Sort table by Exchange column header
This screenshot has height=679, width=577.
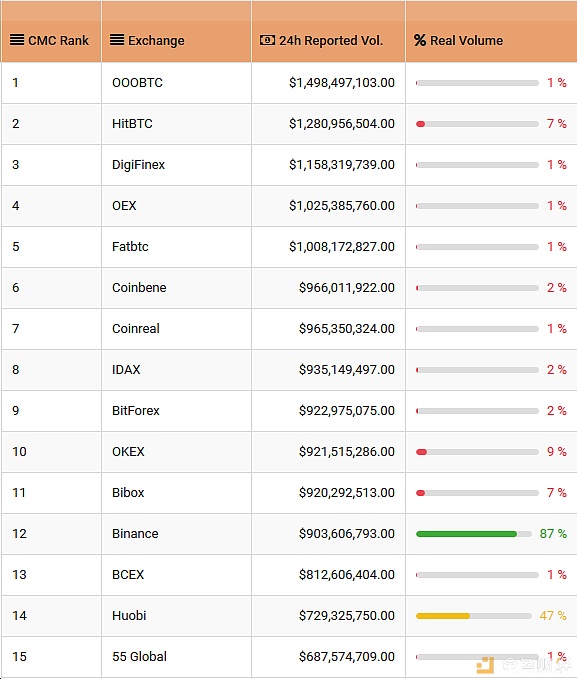156,41
